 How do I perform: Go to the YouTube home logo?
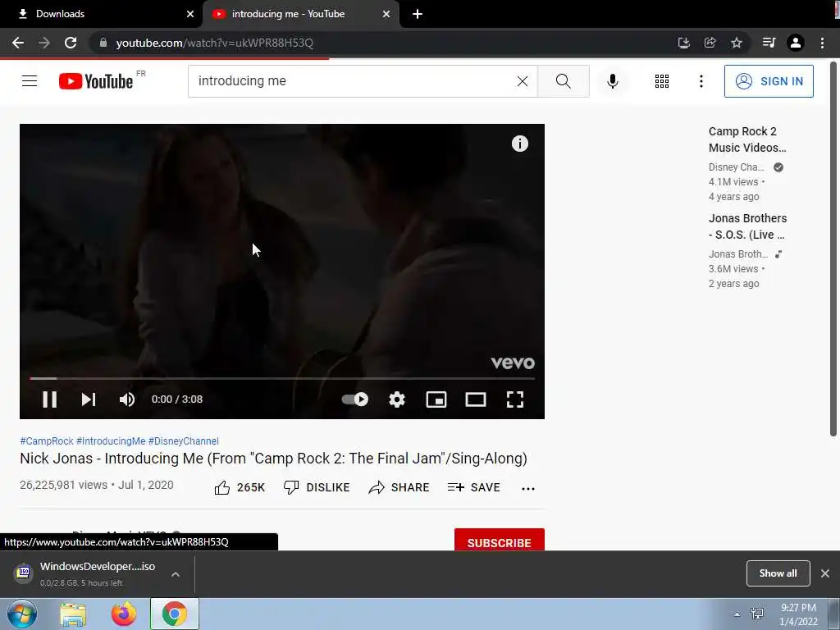96,81
